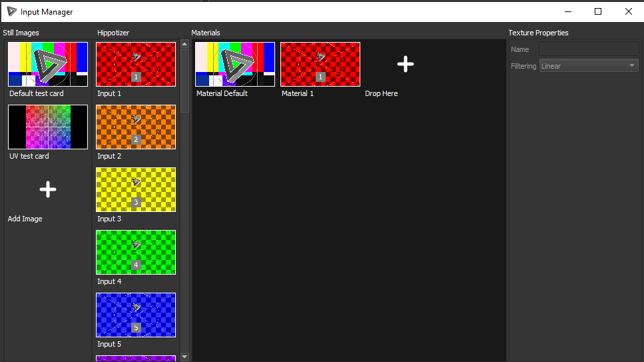Viewport: 644px width, 362px height.
Task: Maximize the Input Manager window
Action: coord(598,11)
